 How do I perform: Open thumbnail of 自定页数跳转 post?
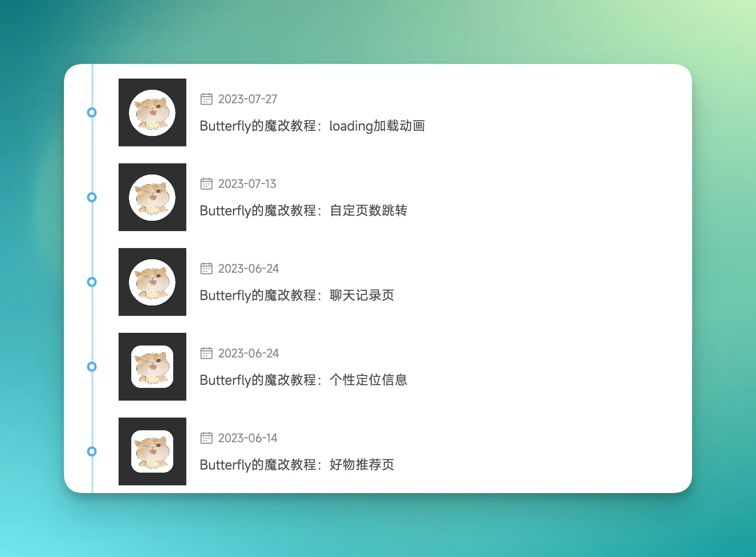pos(152,197)
